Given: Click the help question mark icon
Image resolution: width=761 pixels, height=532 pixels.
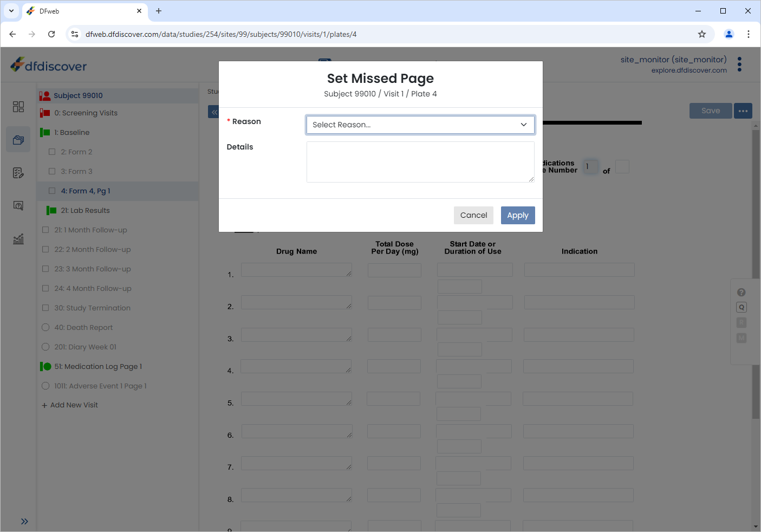Looking at the screenshot, I should click(742, 293).
